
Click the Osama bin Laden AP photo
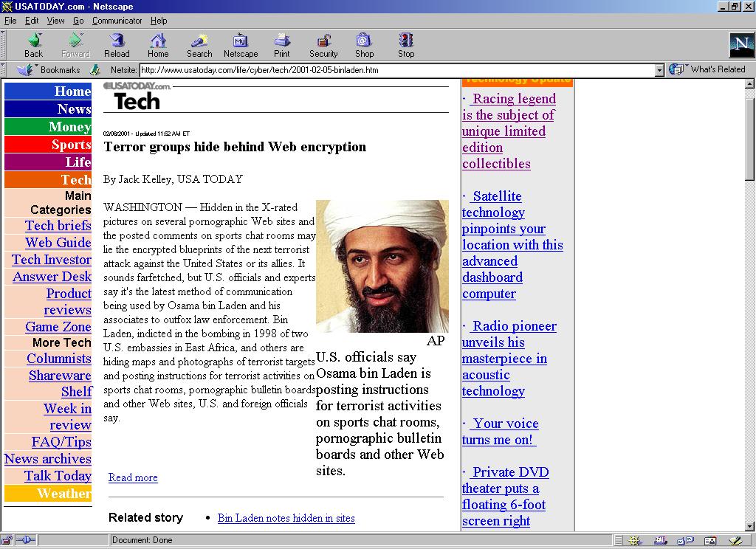click(x=382, y=266)
